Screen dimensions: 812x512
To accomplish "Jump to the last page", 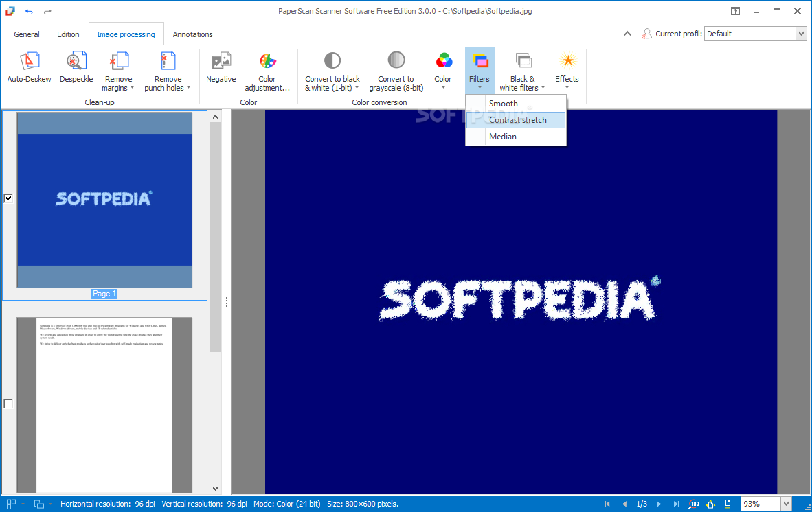I will point(676,504).
